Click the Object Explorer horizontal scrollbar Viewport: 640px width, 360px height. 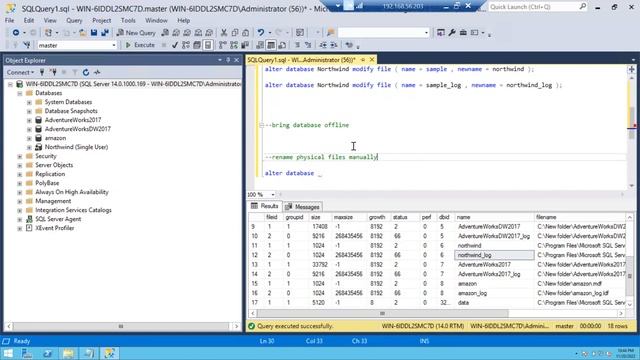pyautogui.click(x=121, y=327)
